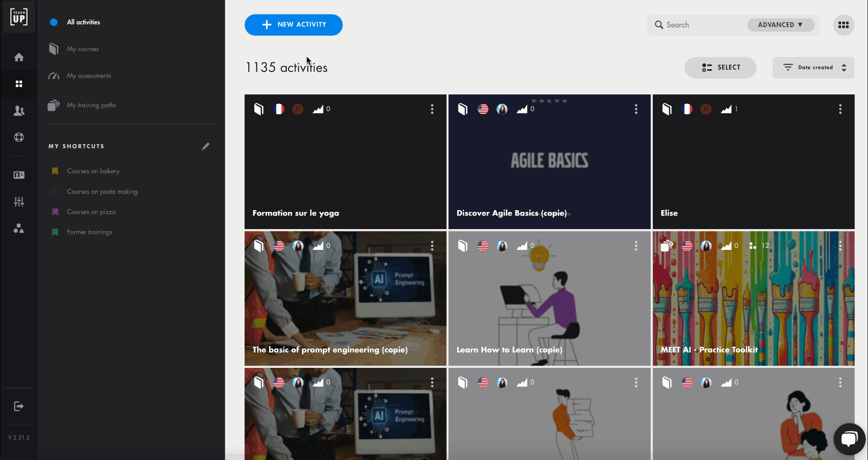Switch to grid view layout icon
This screenshot has width=868, height=460.
point(843,25)
